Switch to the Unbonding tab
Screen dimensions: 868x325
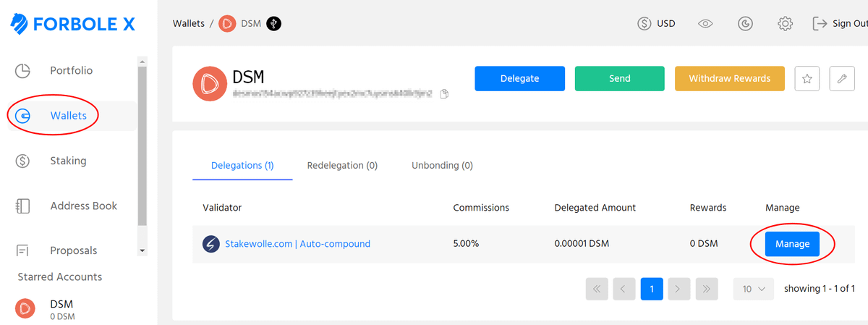(442, 165)
